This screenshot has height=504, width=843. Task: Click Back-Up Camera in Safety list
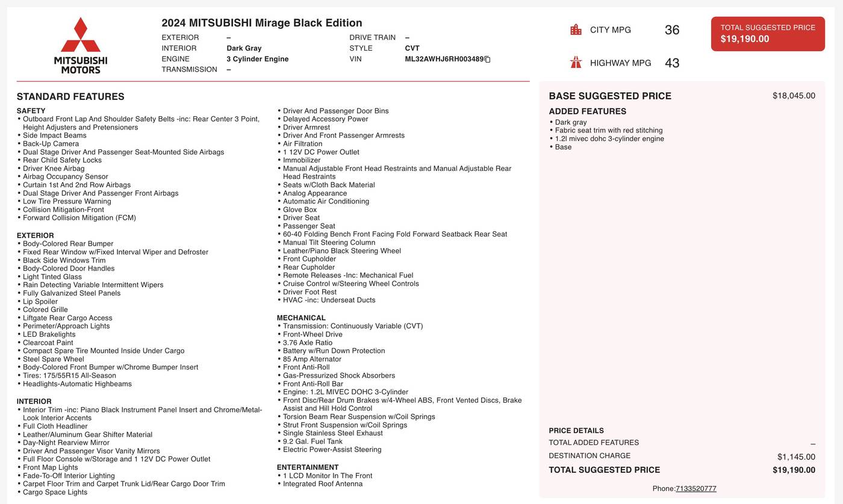pyautogui.click(x=51, y=144)
